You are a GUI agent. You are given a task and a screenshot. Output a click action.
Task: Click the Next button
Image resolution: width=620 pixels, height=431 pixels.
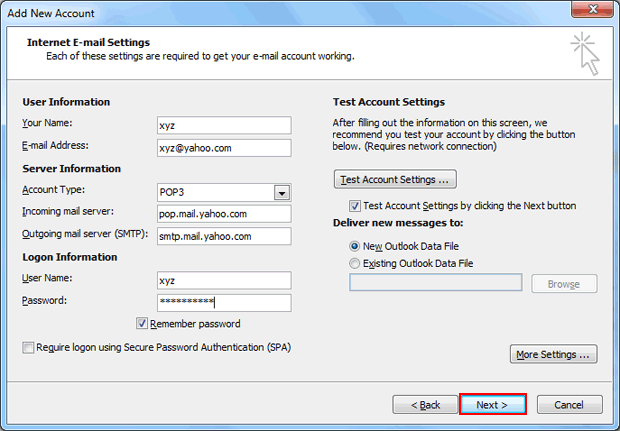(493, 404)
